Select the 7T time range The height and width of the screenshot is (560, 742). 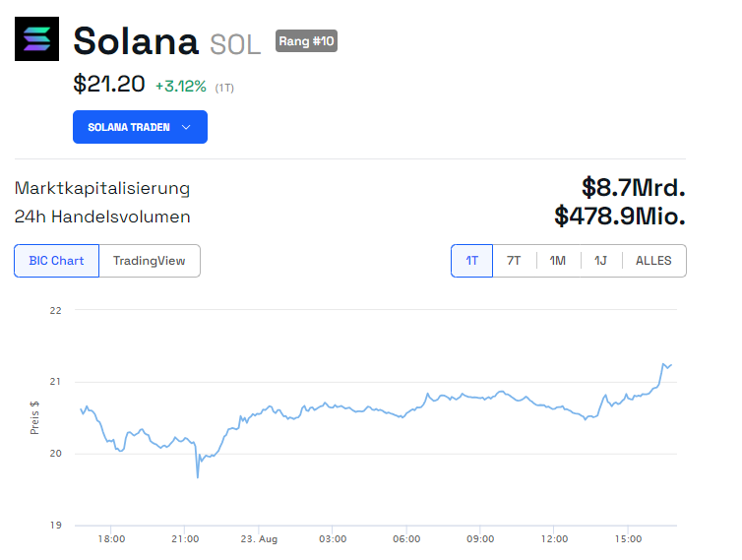click(x=514, y=261)
